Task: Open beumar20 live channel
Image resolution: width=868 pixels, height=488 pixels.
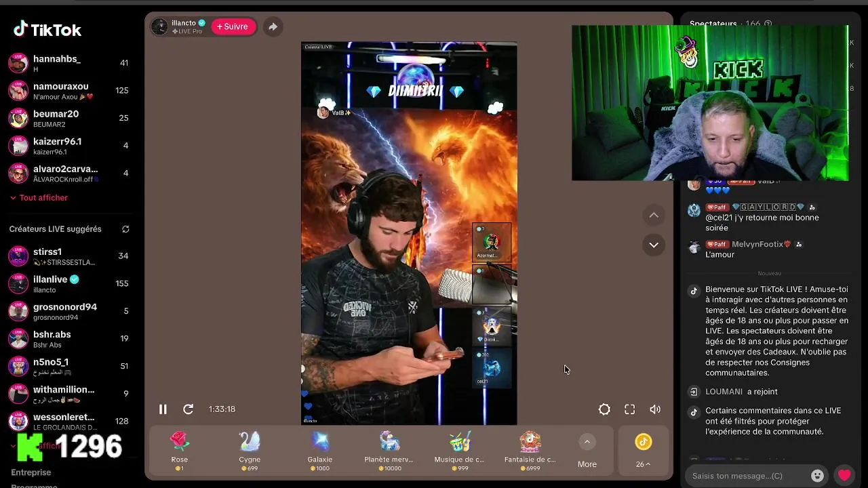Action: click(x=68, y=118)
